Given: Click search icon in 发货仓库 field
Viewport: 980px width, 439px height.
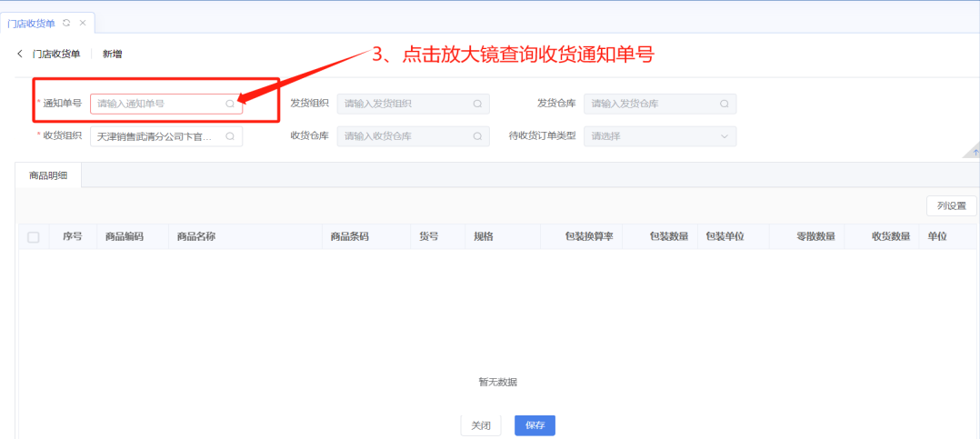Looking at the screenshot, I should 725,104.
